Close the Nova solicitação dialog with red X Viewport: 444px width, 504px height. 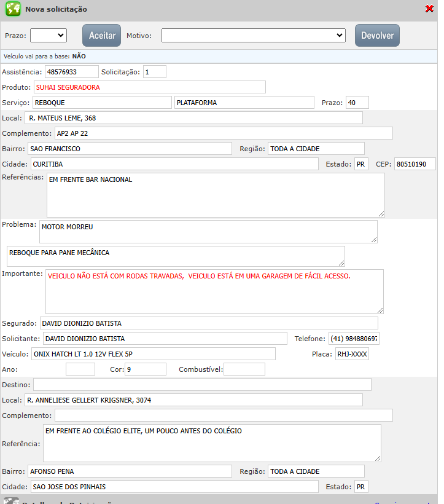[x=429, y=9]
